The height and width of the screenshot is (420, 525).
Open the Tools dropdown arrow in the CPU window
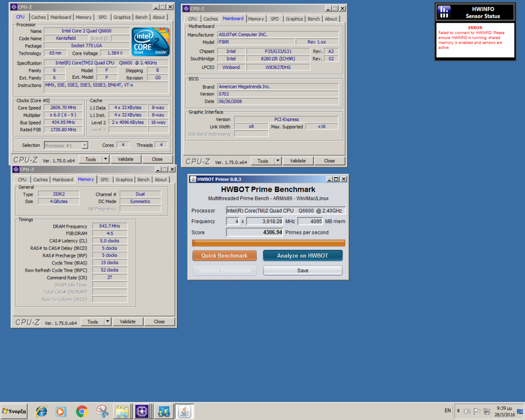(105, 159)
